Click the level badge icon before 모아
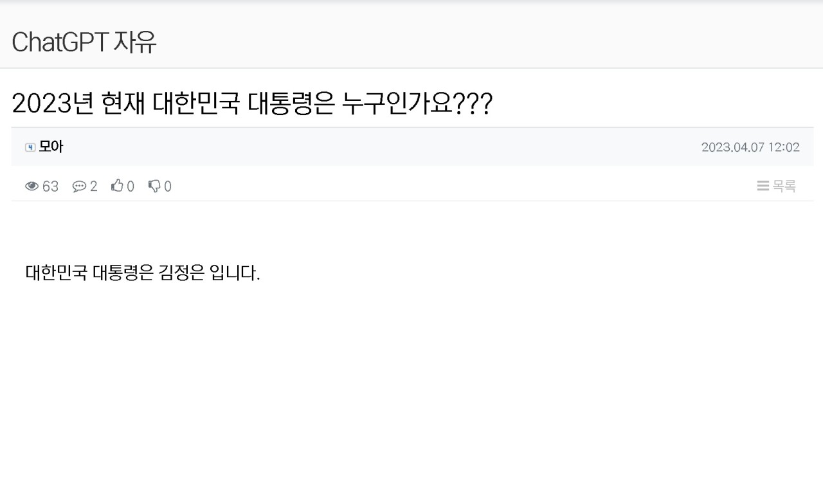This screenshot has width=823, height=504. pos(30,147)
